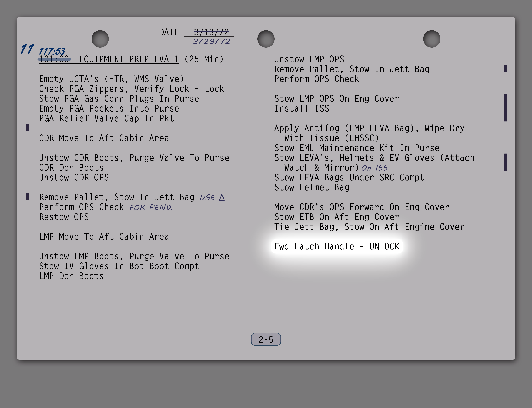Click the right binder punch hole
532x408 pixels.
click(432, 39)
